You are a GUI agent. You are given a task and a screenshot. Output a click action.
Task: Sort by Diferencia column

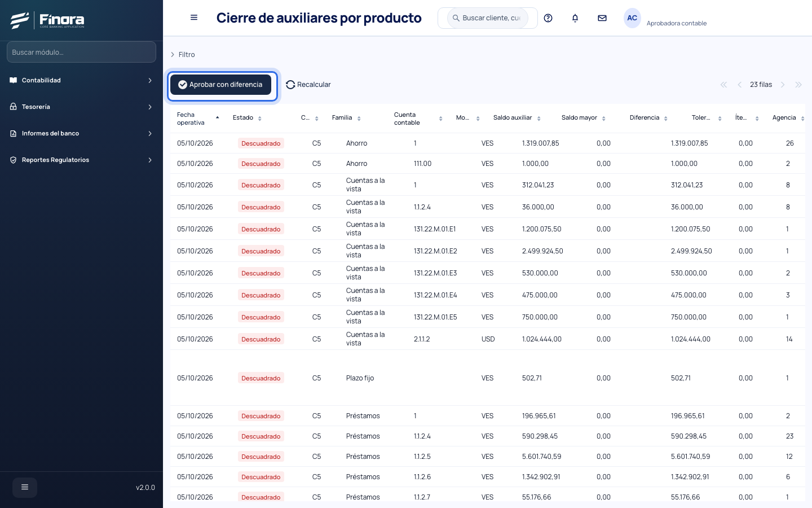[648, 118]
